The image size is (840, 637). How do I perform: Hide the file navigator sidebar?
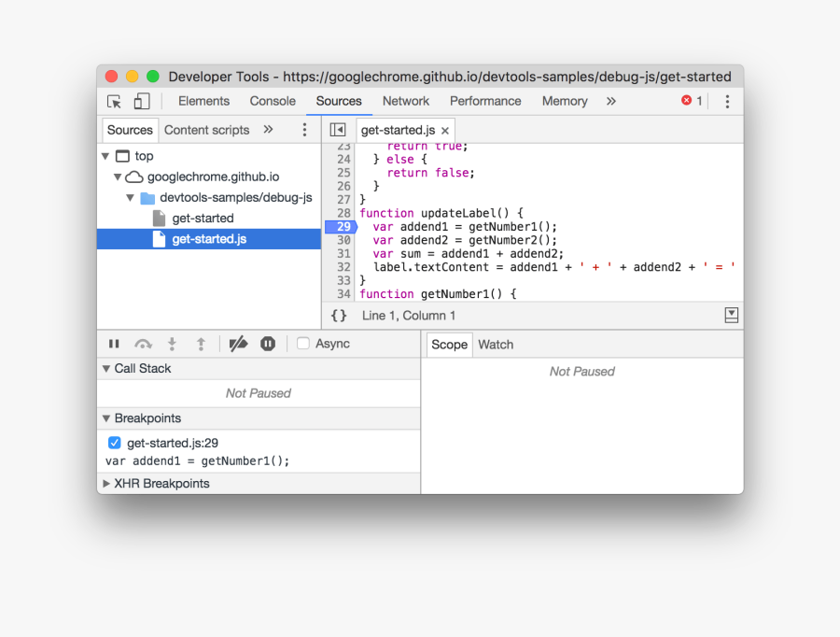338,130
